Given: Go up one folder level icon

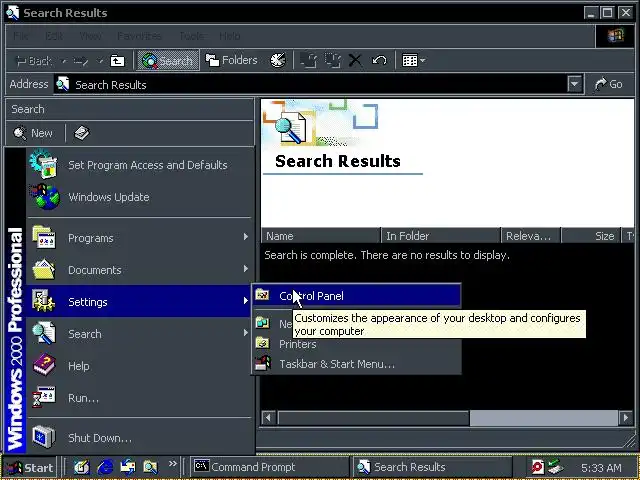Looking at the screenshot, I should pyautogui.click(x=118, y=61).
